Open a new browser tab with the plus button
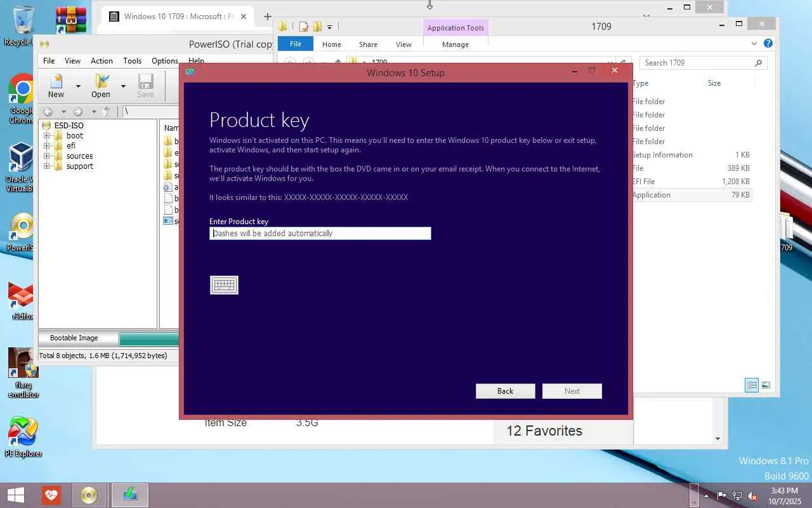The width and height of the screenshot is (812, 508). coord(268,17)
